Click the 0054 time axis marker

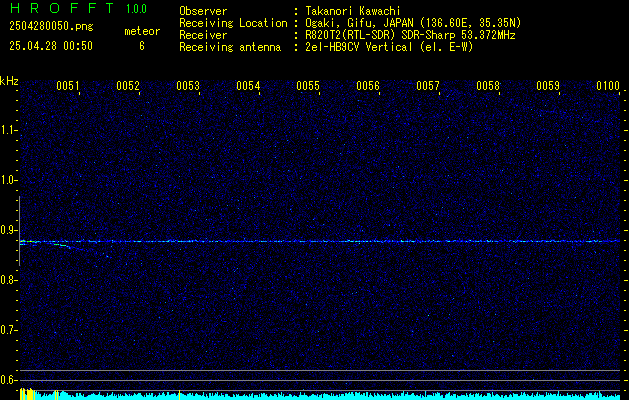pyautogui.click(x=248, y=86)
